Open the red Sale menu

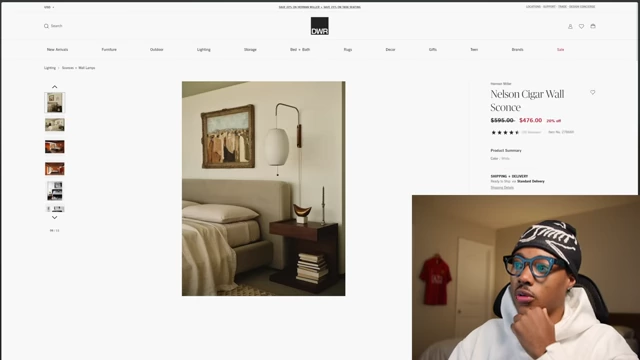coord(560,49)
